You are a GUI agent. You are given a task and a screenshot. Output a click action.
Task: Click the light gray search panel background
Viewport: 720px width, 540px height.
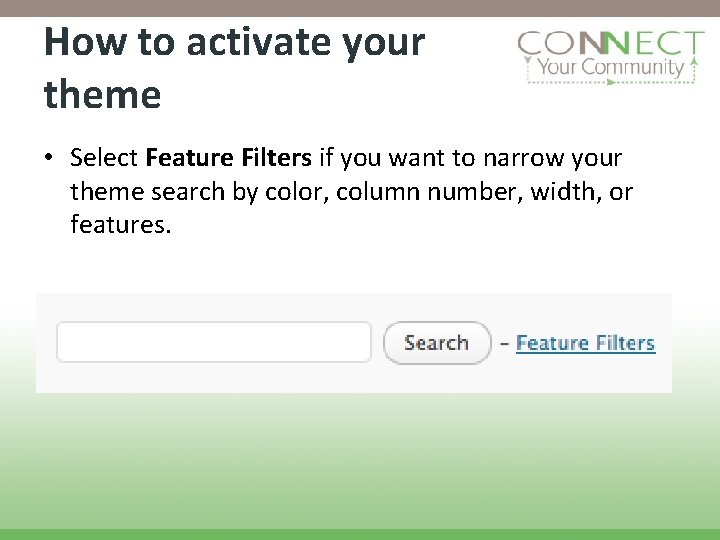click(x=354, y=379)
